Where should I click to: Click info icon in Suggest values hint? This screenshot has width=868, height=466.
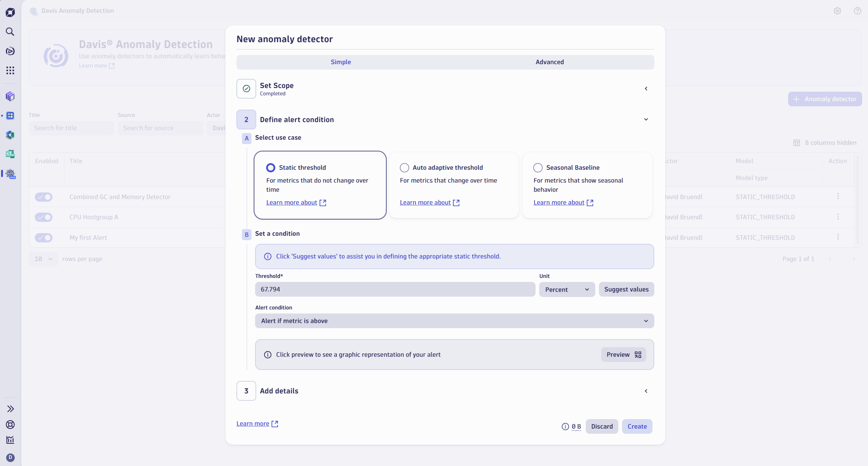(x=268, y=256)
